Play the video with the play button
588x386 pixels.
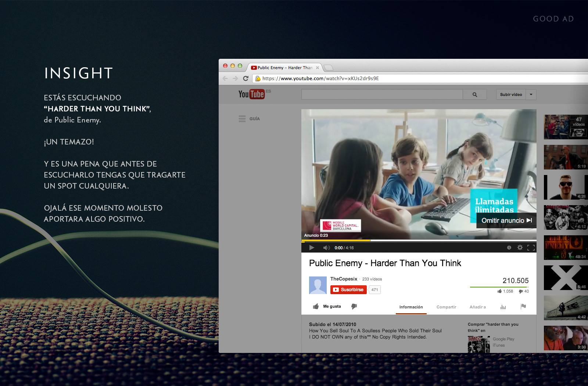pyautogui.click(x=312, y=248)
